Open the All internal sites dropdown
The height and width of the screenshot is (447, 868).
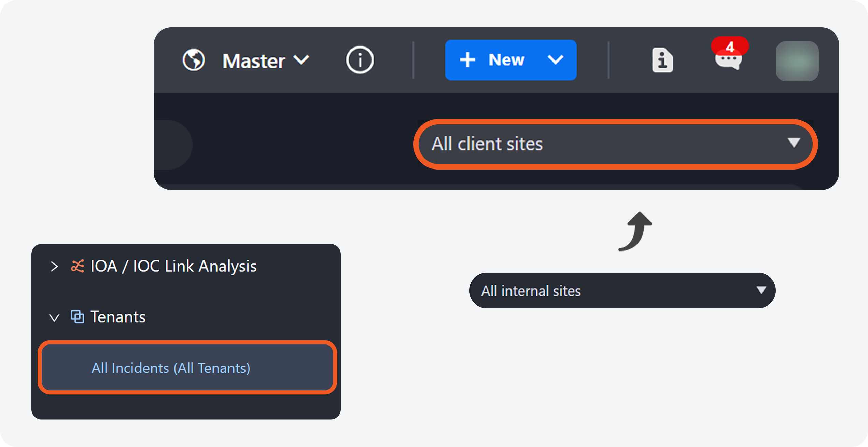point(621,291)
